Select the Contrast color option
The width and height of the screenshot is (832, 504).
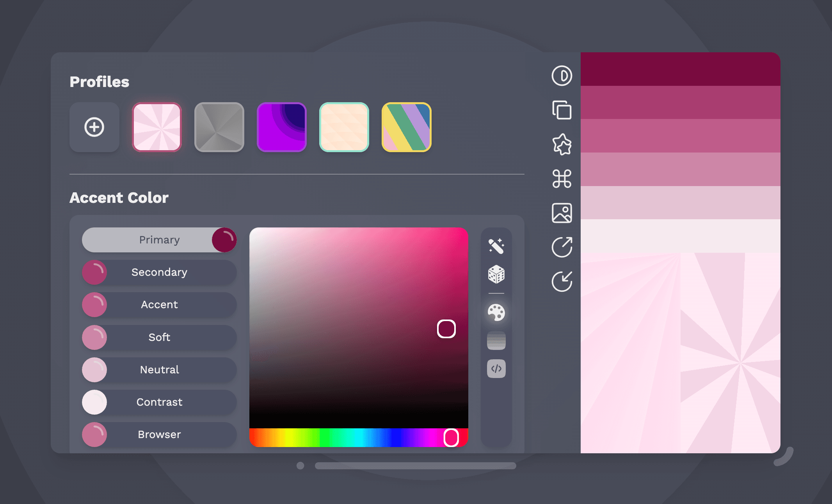(159, 402)
